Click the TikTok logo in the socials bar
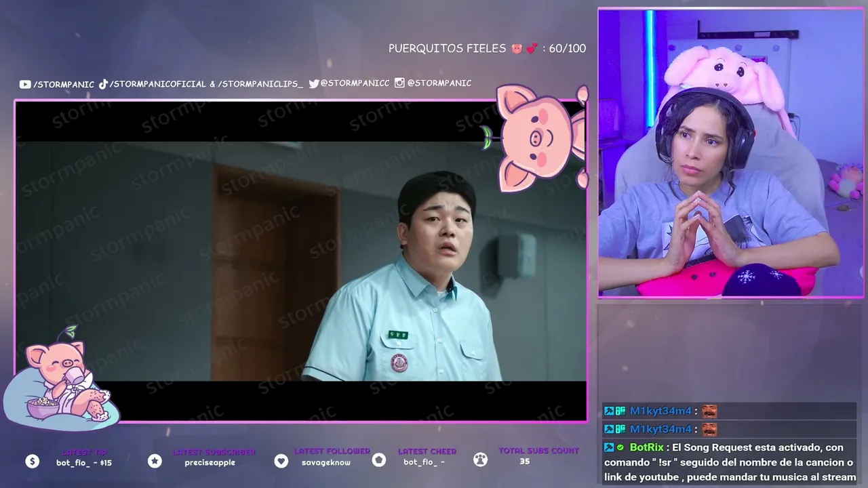Image resolution: width=868 pixels, height=488 pixels. [104, 84]
